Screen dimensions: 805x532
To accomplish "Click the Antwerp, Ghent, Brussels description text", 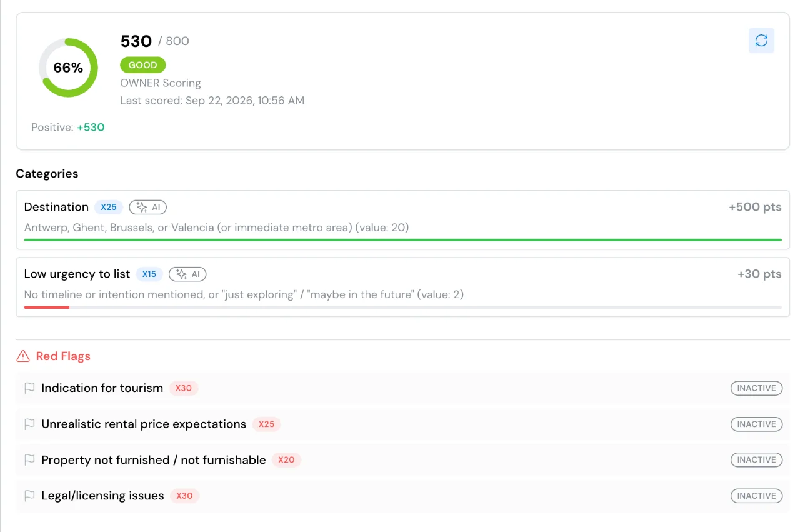I will (216, 228).
